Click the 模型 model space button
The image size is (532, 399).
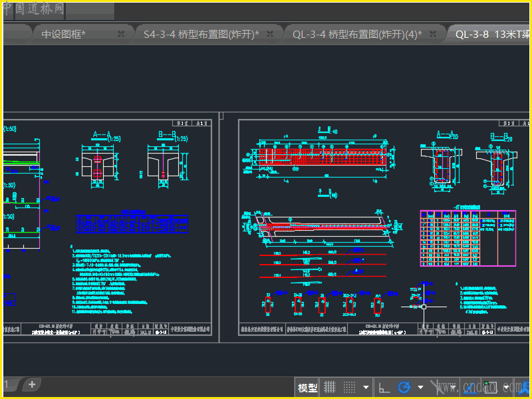pyautogui.click(x=308, y=388)
